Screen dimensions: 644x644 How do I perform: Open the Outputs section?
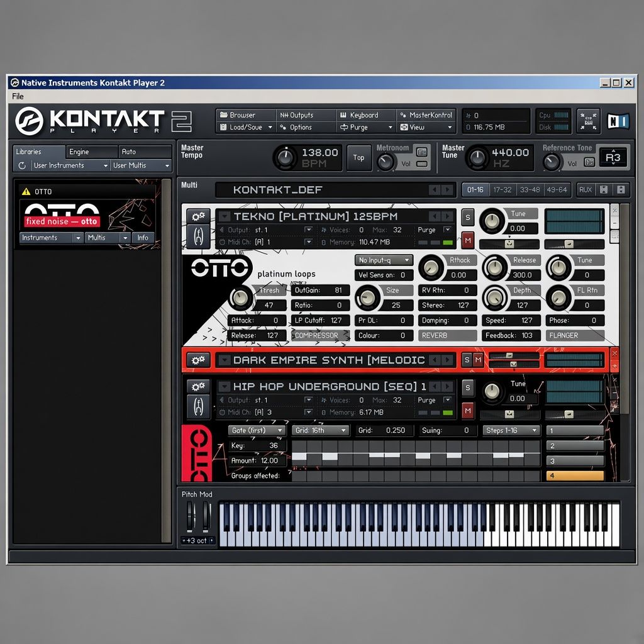coord(306,115)
